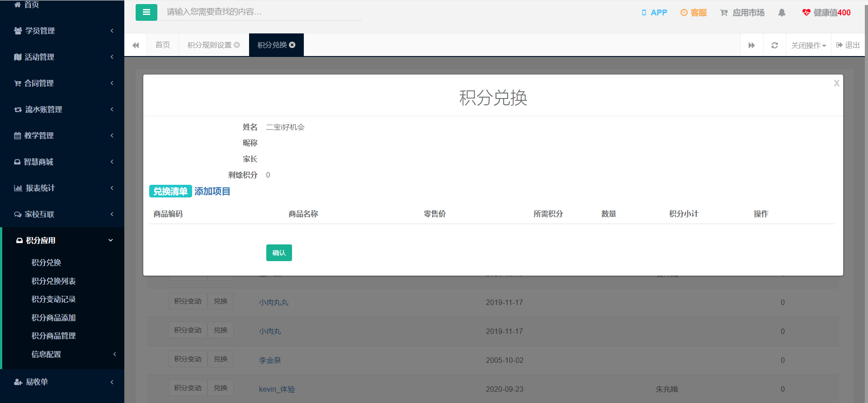Click the search input field

pos(261,12)
